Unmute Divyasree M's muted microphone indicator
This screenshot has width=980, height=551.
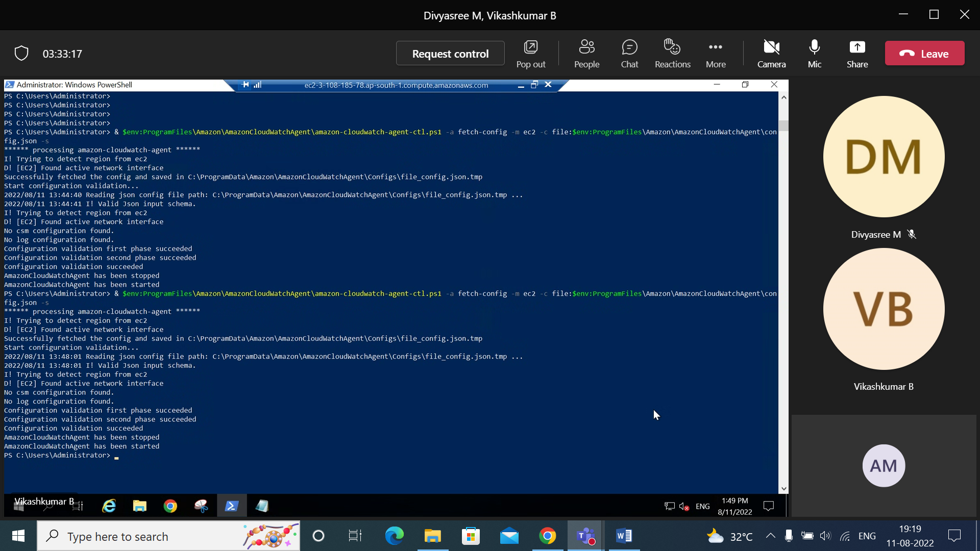click(912, 234)
